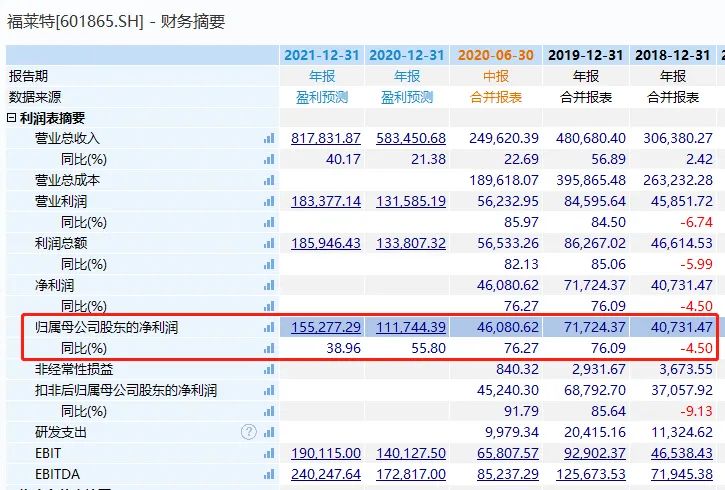Open operating profit link 131,585.19
This screenshot has height=490, width=725.
coord(411,202)
